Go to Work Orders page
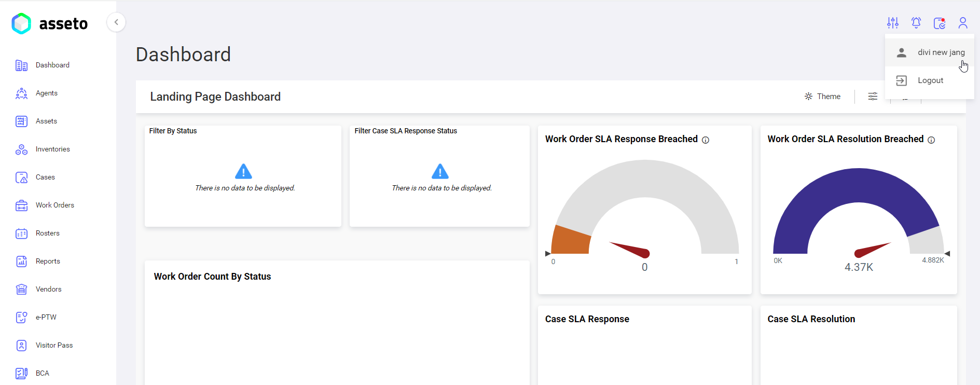Screen dimensions: 980x385 [54, 205]
